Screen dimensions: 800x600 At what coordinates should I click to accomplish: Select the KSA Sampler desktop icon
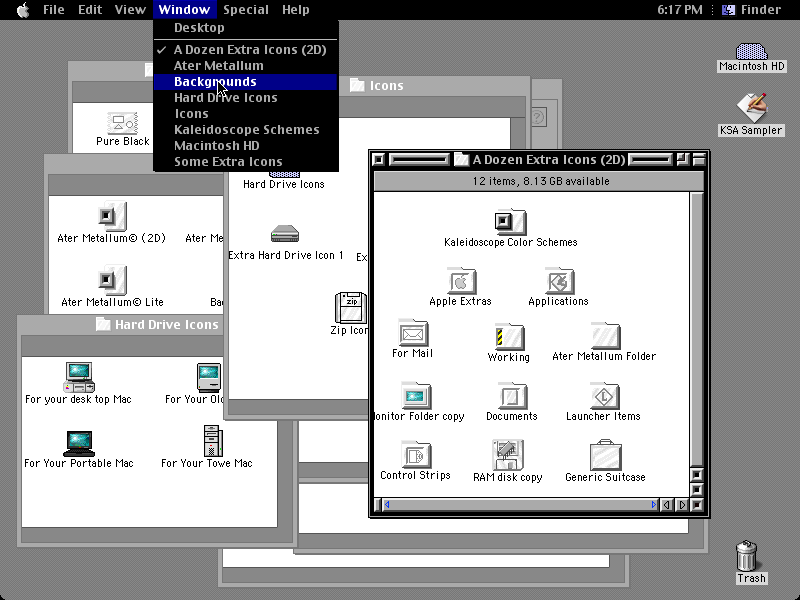pyautogui.click(x=751, y=107)
